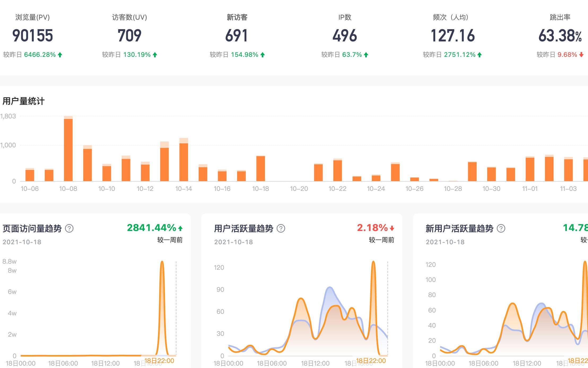Viewport: 588px width, 368px height.
Task: Click 18日12:00 label in user activity chart
Action: [315, 363]
